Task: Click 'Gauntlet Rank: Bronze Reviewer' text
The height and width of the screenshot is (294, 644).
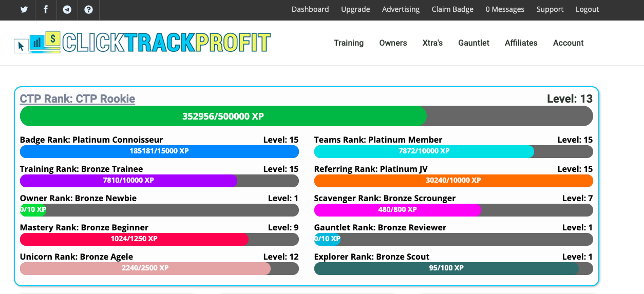Action: pyautogui.click(x=381, y=227)
